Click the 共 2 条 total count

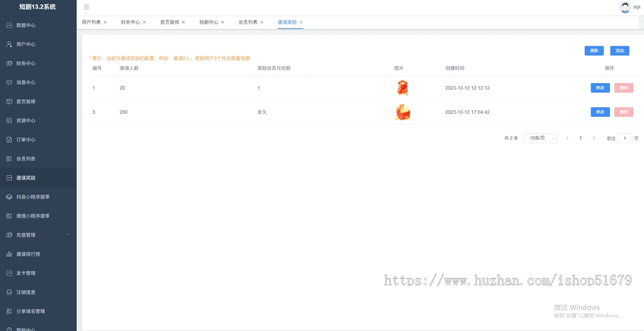point(511,138)
